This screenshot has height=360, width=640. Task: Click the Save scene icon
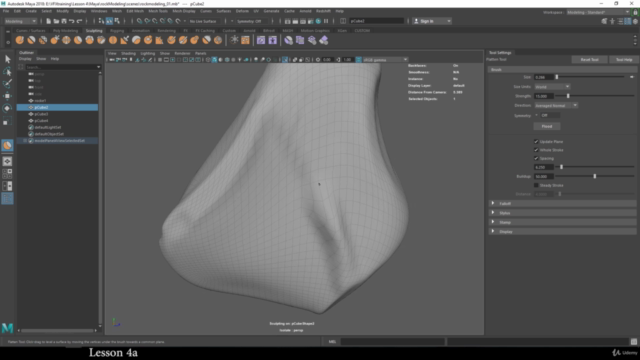pos(64,21)
